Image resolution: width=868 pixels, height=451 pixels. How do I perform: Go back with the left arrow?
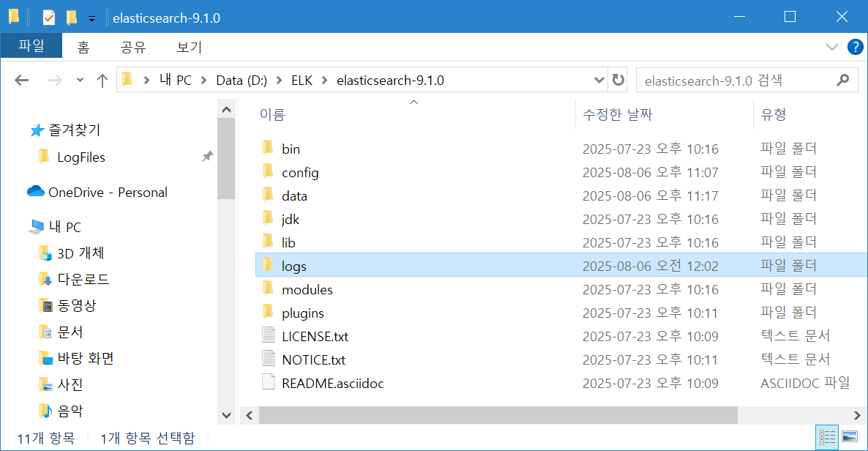21,81
